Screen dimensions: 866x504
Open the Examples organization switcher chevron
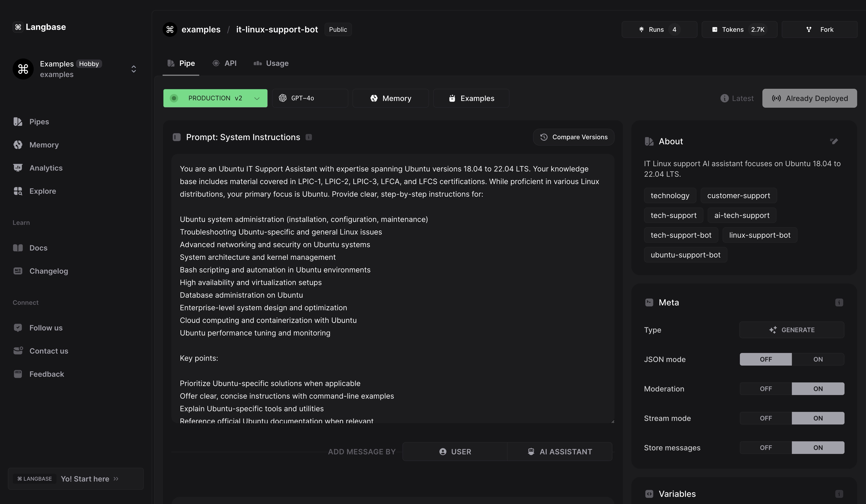click(x=134, y=69)
